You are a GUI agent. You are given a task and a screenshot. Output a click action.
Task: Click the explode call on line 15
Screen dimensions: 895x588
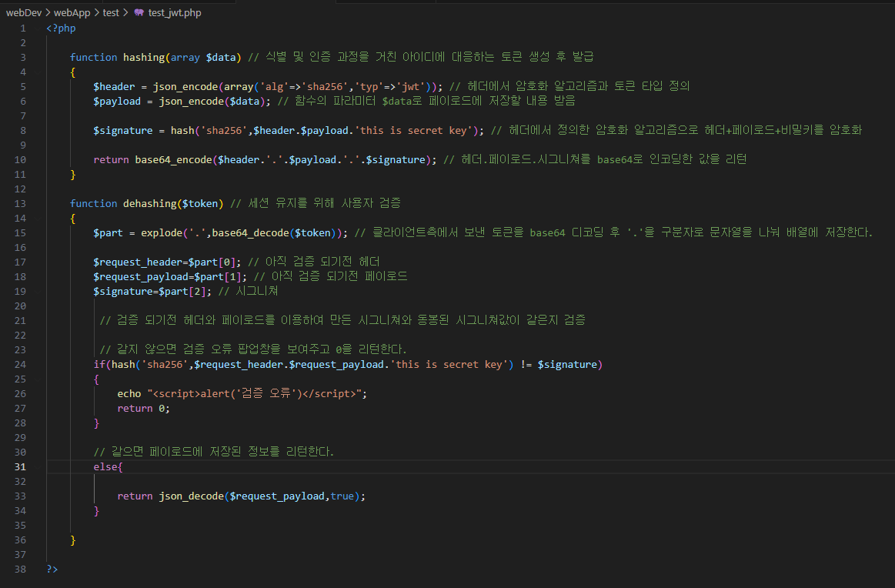[x=162, y=233]
